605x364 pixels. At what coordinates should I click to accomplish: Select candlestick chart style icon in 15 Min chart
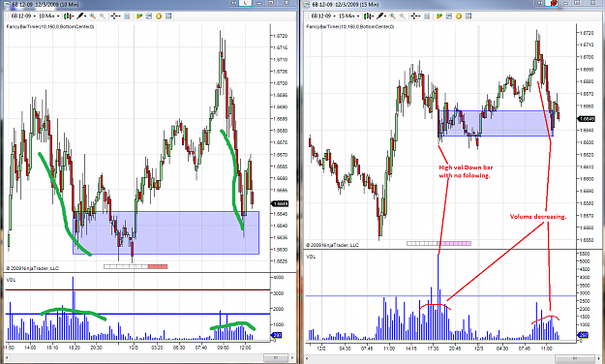click(367, 16)
